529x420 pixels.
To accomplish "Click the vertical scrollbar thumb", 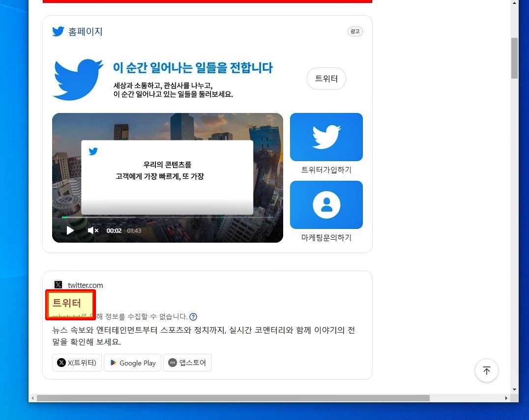I will [514, 58].
